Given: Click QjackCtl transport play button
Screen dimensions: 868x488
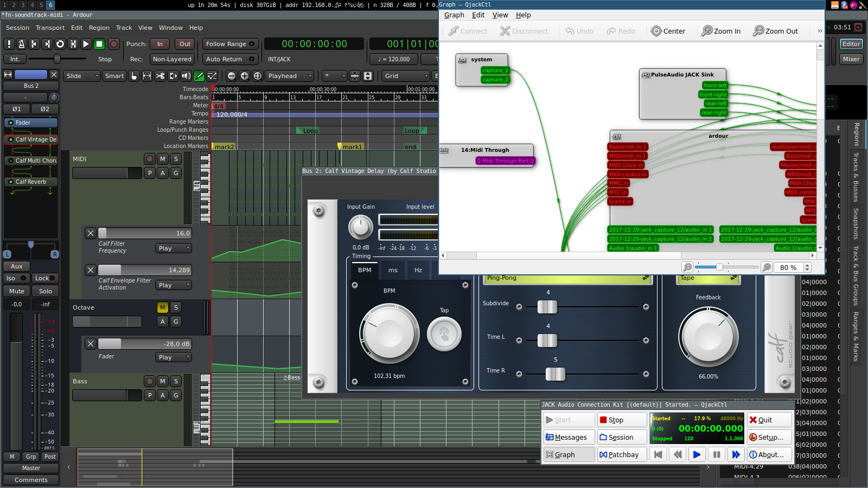Looking at the screenshot, I should 697,454.
